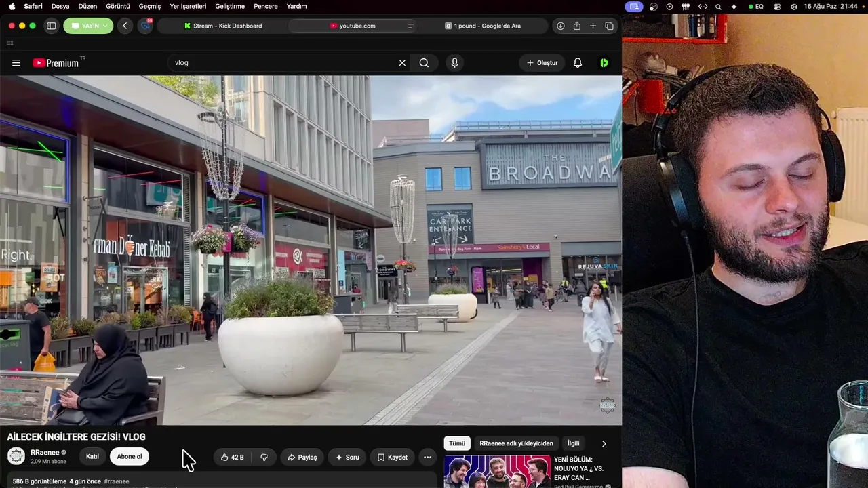Share the video with Paylaş
The image size is (868, 488).
(x=302, y=457)
